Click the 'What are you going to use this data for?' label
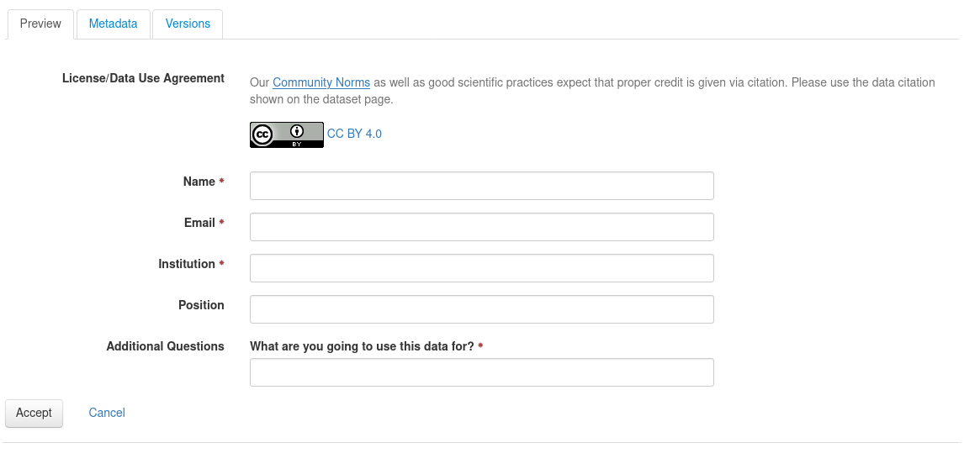 click(362, 346)
